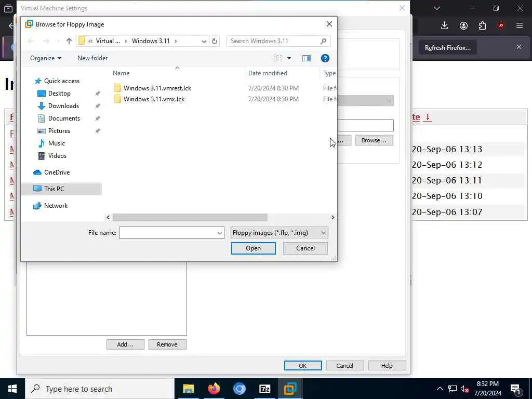Image resolution: width=532 pixels, height=399 pixels.
Task: Click in the File name field
Action: click(168, 233)
